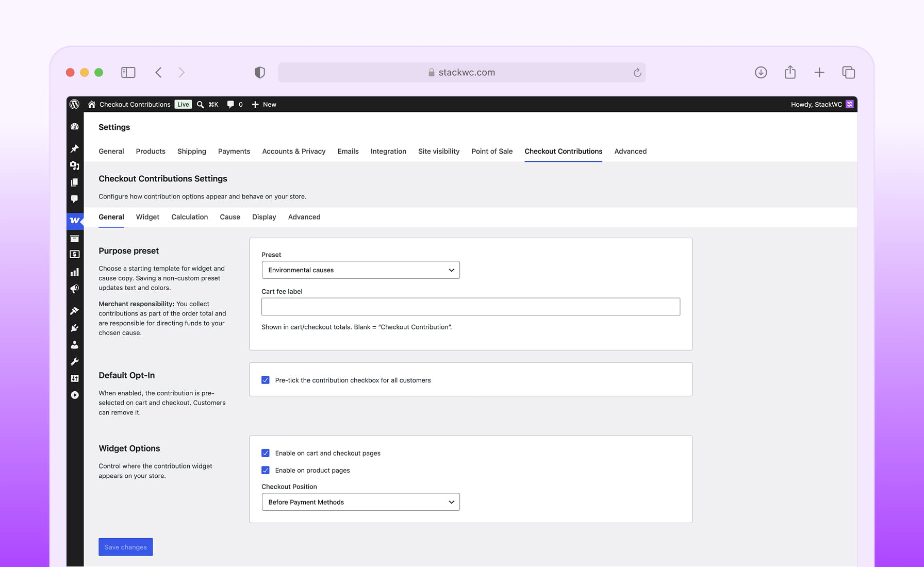Viewport: 924px width, 567px height.
Task: Open a new tab with plus icon
Action: point(819,73)
